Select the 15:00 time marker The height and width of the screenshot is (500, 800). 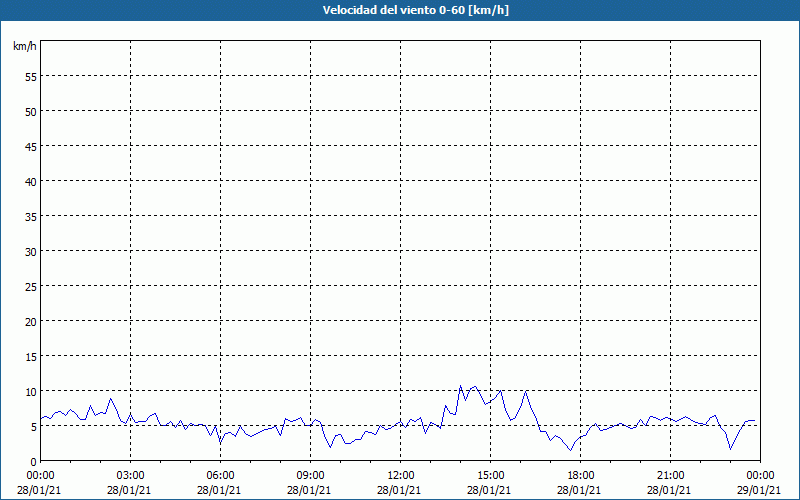point(490,476)
